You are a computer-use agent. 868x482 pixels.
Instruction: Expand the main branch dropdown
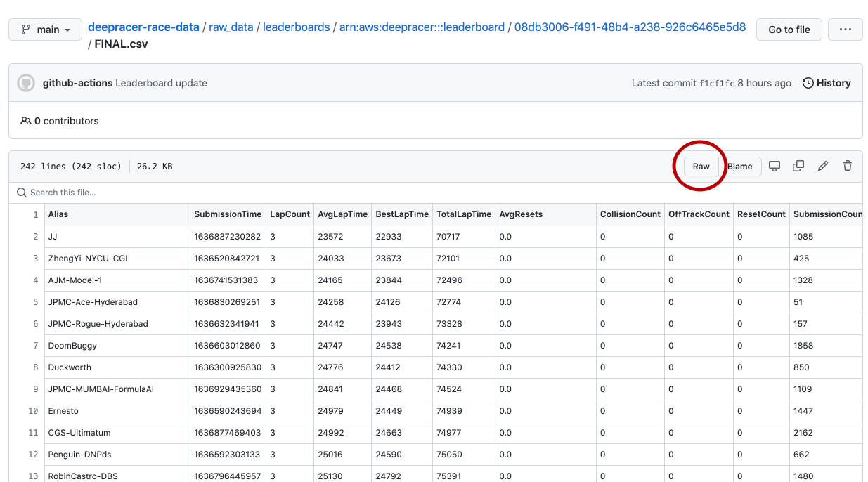[x=46, y=30]
